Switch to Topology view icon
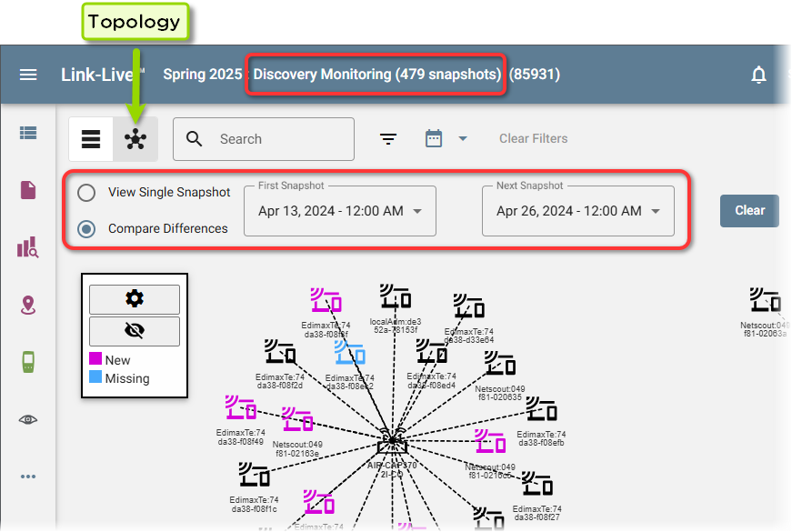 pyautogui.click(x=135, y=139)
